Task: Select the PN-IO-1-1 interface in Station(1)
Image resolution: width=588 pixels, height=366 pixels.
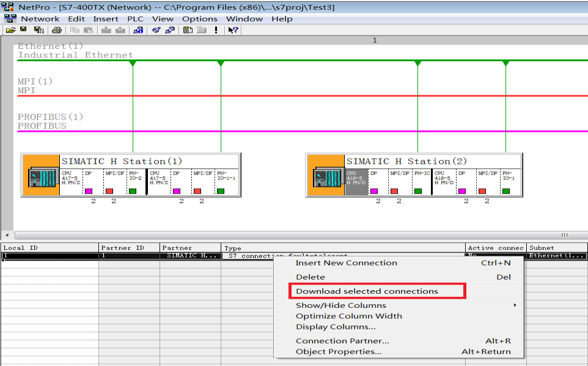Action: tap(227, 182)
